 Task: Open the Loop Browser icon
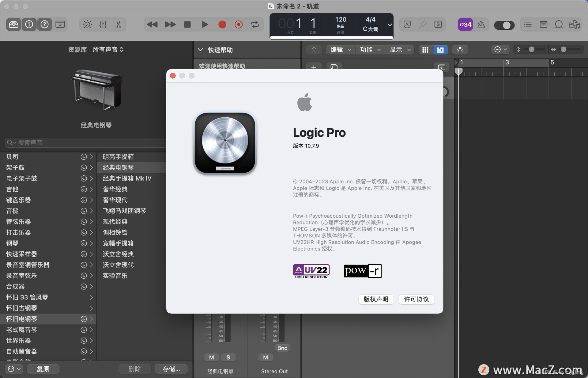559,25
